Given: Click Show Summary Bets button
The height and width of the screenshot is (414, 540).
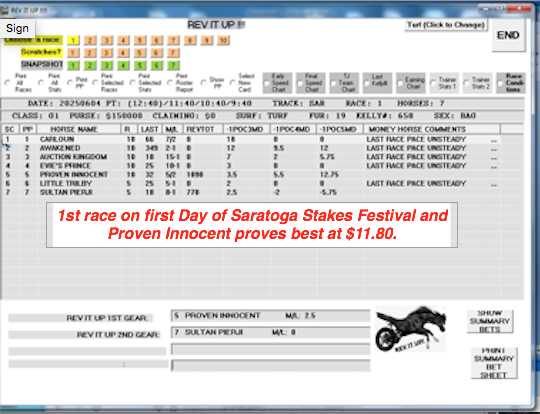Looking at the screenshot, I should click(x=490, y=321).
